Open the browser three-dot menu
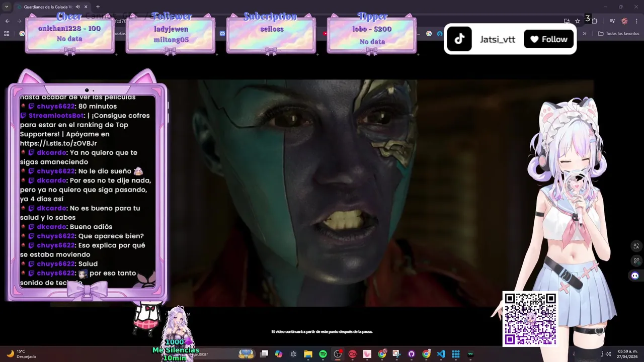The image size is (644, 362). pyautogui.click(x=636, y=21)
